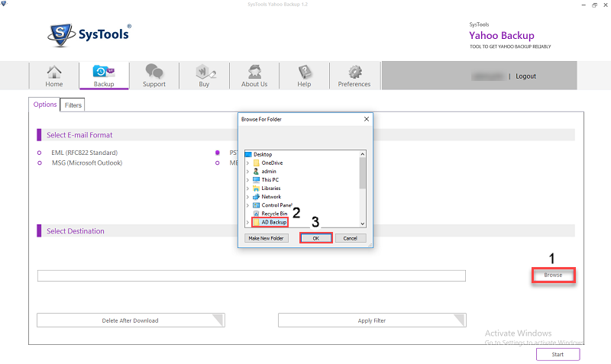Click the Control Panel icon
Image resolution: width=611 pixels, height=364 pixels.
[256, 205]
